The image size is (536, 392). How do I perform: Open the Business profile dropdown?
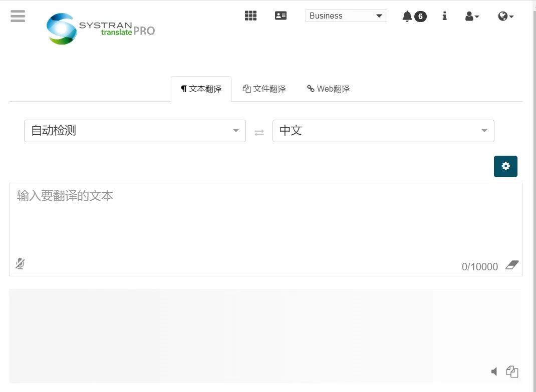click(346, 16)
